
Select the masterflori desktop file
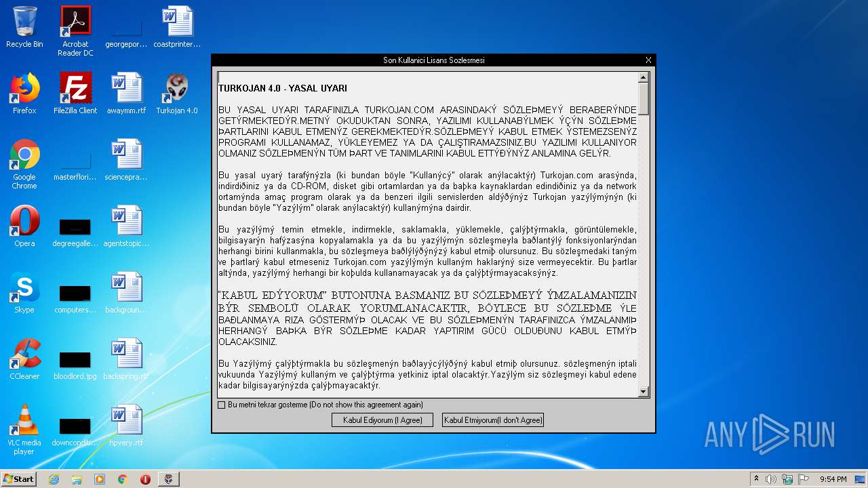coord(75,165)
